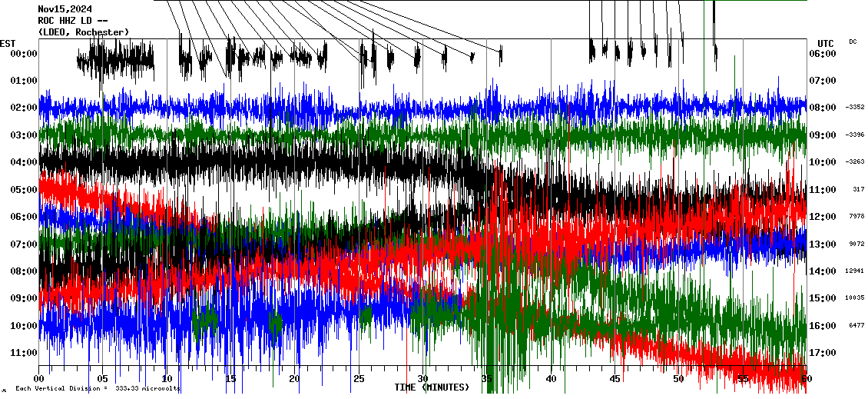This screenshot has height=399, width=868.
Task: Click the 50 minute tick label
Action: pos(679,379)
